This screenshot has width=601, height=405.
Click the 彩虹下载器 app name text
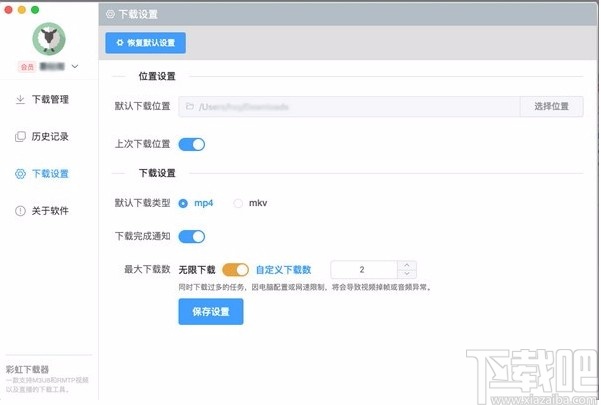click(x=27, y=369)
